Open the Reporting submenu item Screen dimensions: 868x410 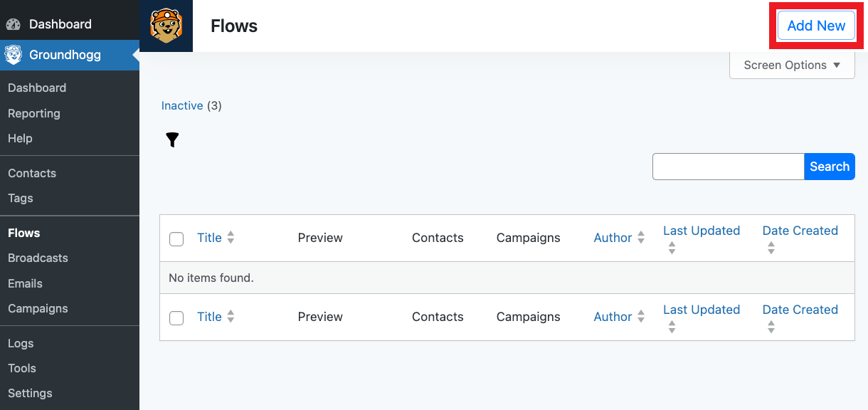(34, 113)
